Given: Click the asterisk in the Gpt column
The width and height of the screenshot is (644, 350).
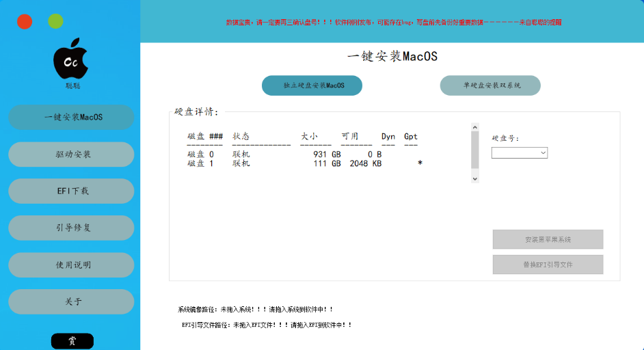Looking at the screenshot, I should pos(420,163).
